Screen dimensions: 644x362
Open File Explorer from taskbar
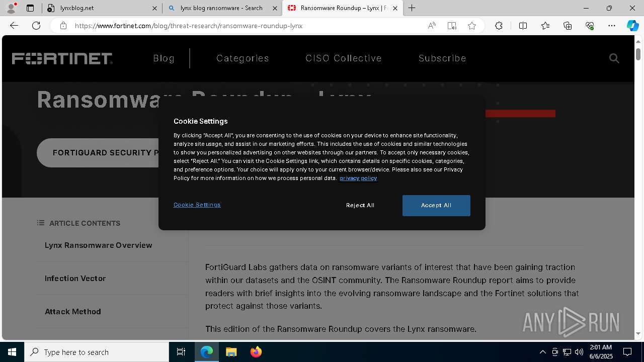point(231,352)
